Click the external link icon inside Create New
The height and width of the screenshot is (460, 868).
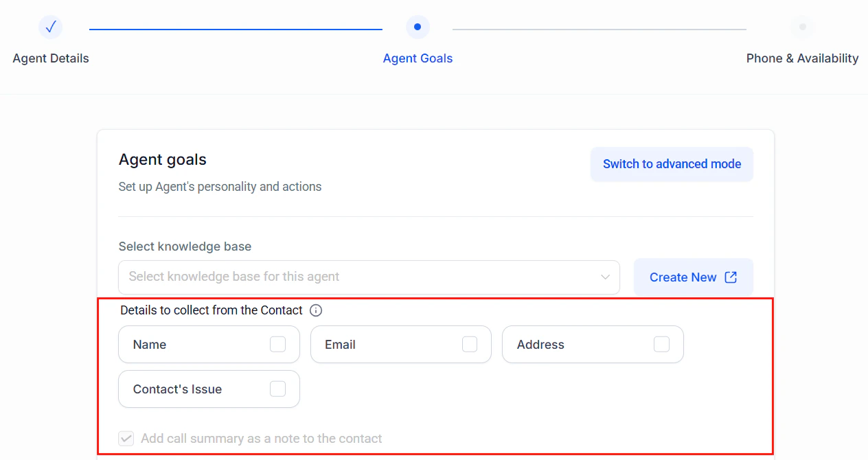point(729,277)
